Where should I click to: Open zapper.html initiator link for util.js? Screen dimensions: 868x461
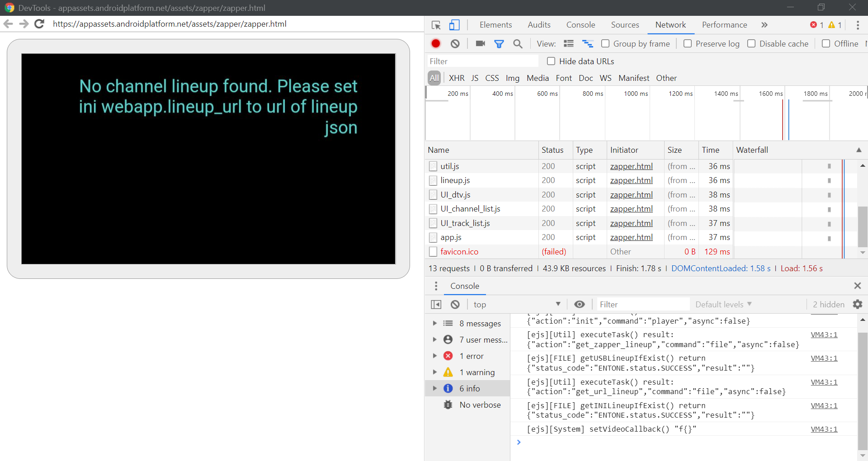pos(631,166)
